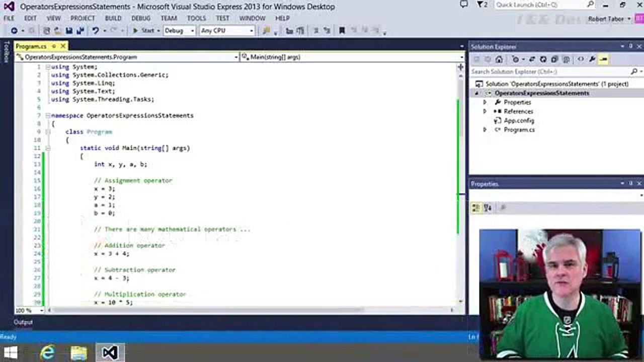The image size is (644, 362).
Task: Open the DEBUG menu
Action: (x=141, y=18)
